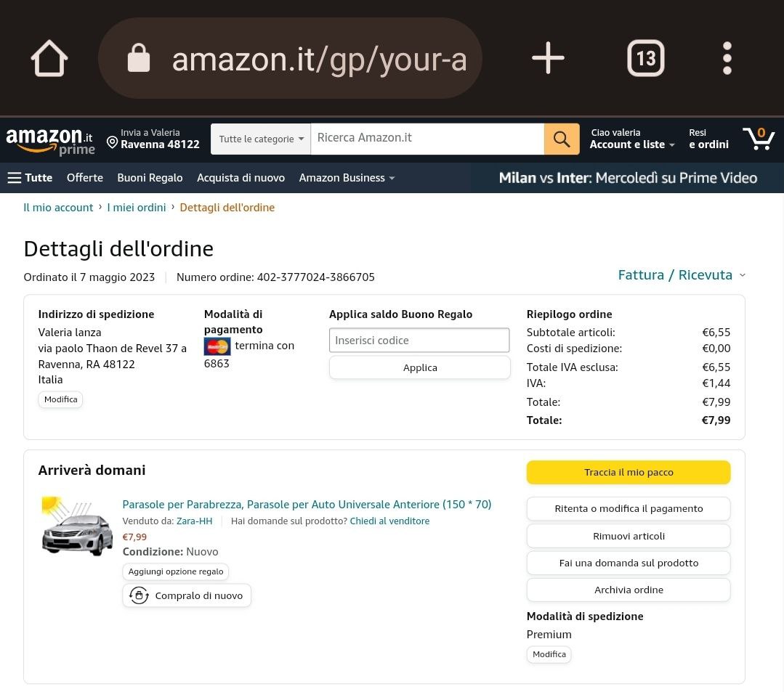
Task: Expand the Tutte le categorie dropdown
Action: [261, 139]
